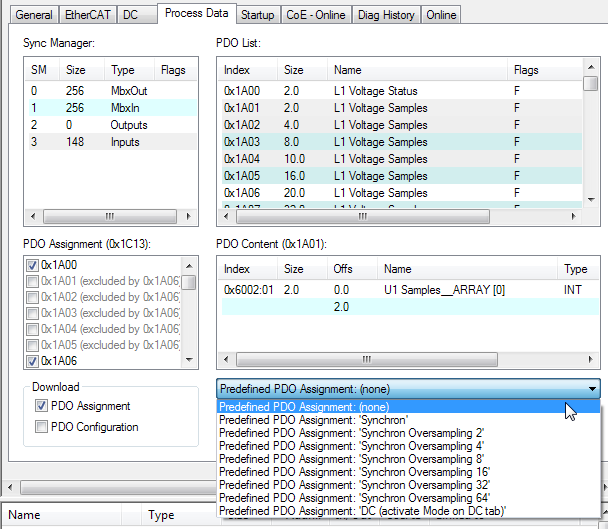The height and width of the screenshot is (529, 608).
Task: Click the bottom panel Name column header
Action: click(62, 515)
